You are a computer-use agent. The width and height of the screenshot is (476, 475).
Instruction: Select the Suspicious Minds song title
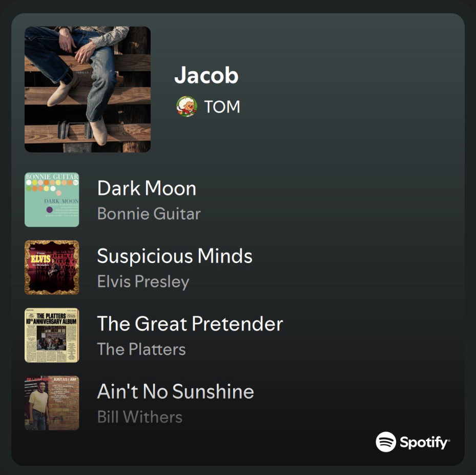coord(175,256)
